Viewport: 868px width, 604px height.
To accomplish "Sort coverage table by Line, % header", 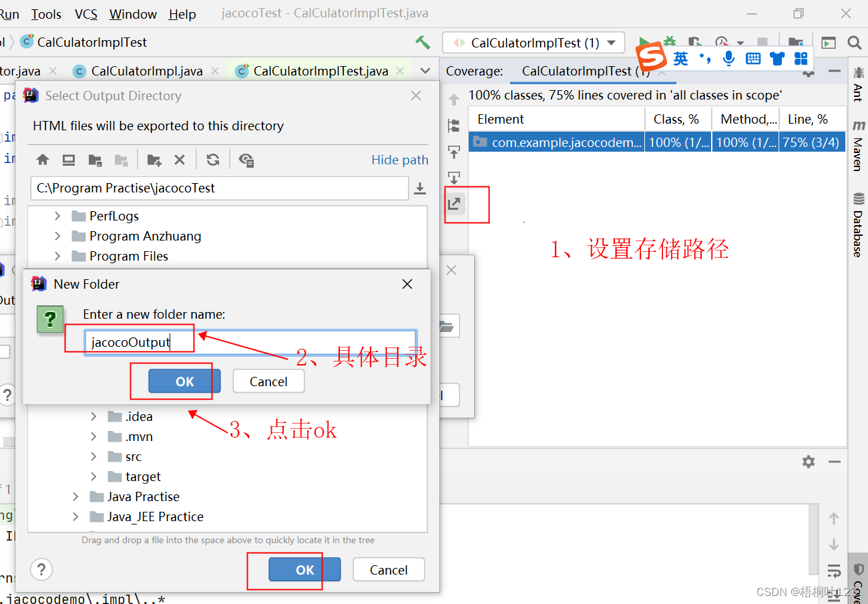I will point(812,119).
